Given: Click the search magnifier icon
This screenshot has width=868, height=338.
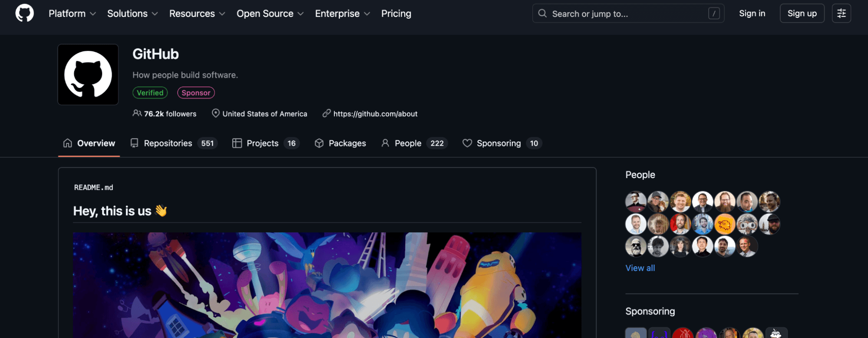Looking at the screenshot, I should (542, 13).
